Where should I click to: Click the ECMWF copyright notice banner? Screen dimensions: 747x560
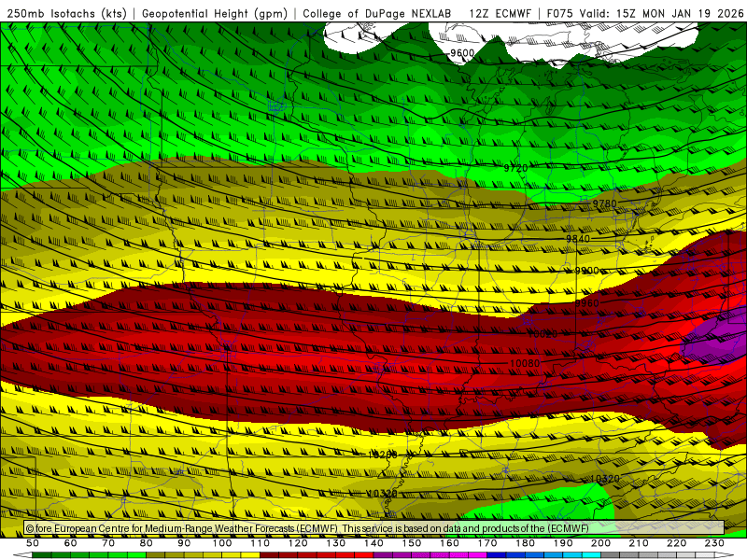pyautogui.click(x=374, y=527)
